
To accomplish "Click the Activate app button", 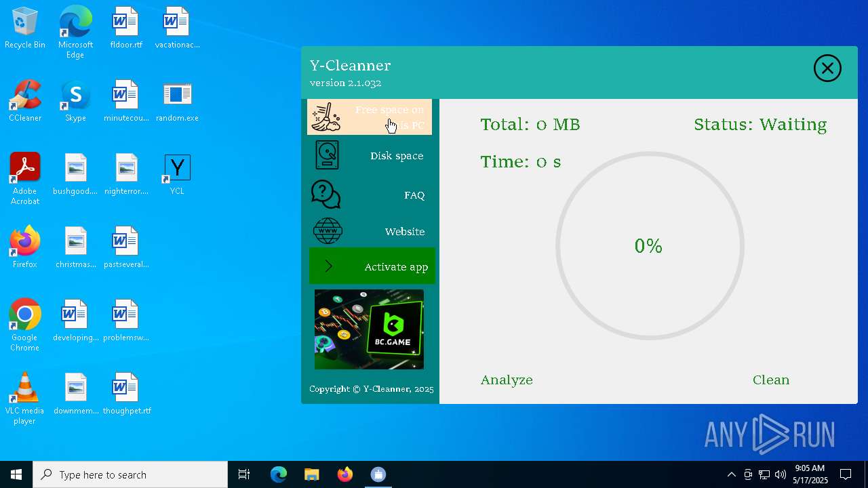I will (x=372, y=266).
